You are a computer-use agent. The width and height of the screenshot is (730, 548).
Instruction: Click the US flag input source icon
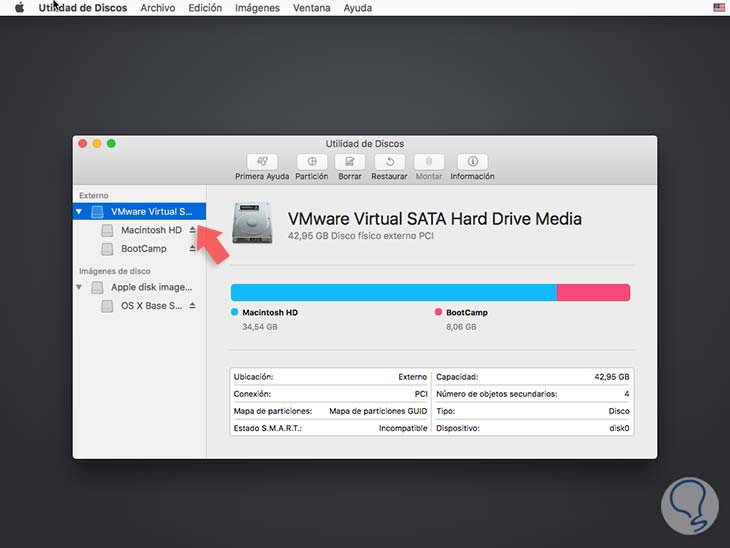(x=719, y=7)
